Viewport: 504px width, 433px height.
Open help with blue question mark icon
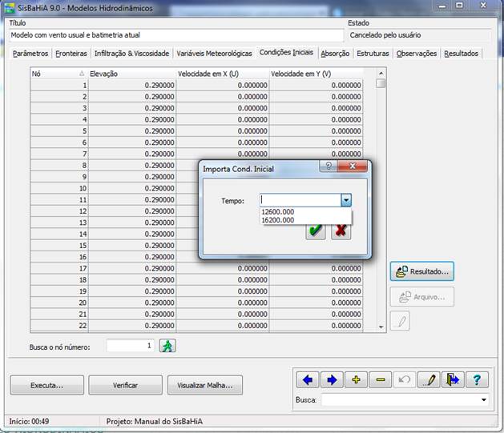pyautogui.click(x=477, y=379)
